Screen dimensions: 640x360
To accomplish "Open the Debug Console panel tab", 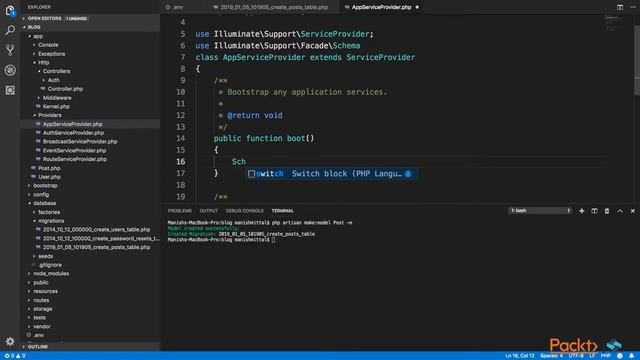I will click(244, 211).
